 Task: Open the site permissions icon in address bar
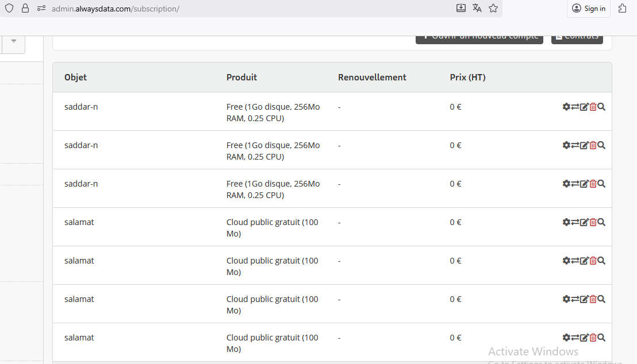click(41, 8)
